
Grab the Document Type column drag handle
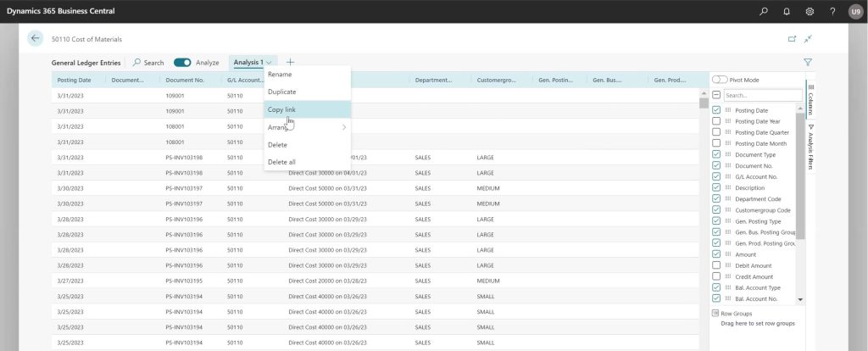728,154
